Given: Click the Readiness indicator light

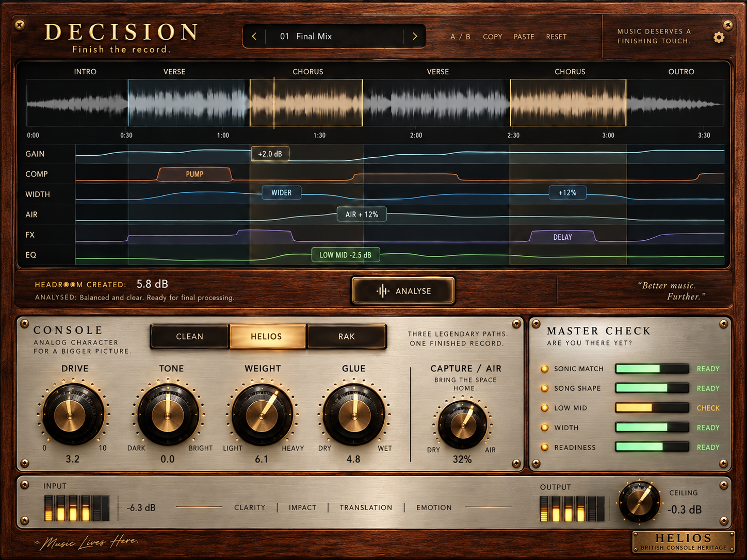Looking at the screenshot, I should coord(544,447).
